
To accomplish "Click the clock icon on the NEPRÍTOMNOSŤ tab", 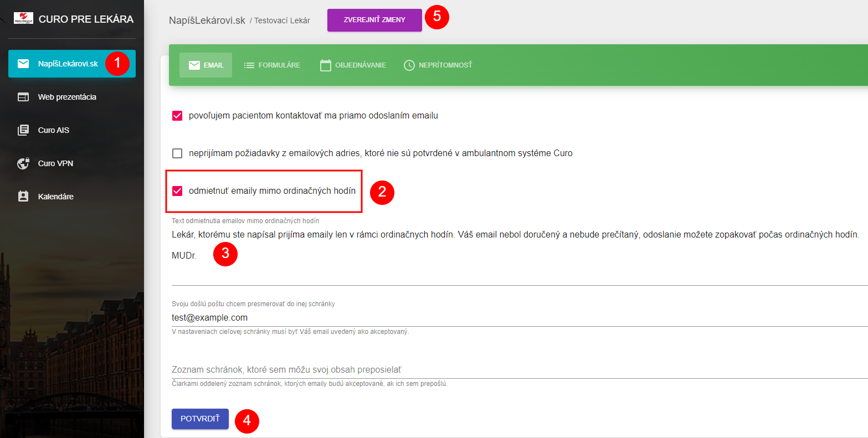I will 409,65.
